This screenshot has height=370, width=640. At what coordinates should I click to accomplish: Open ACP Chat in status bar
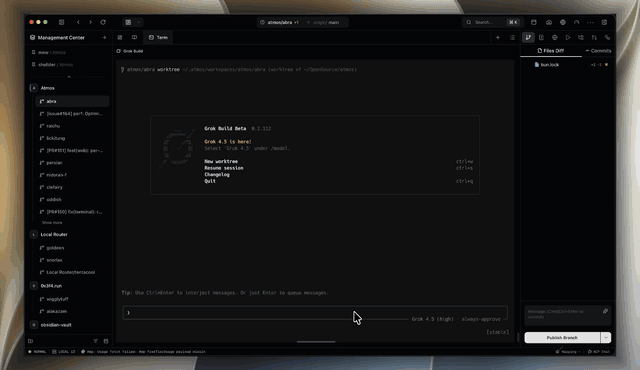599,352
